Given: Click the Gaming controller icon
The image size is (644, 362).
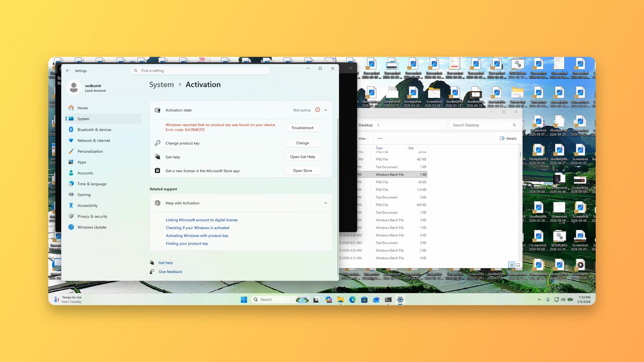Looking at the screenshot, I should coord(71,195).
